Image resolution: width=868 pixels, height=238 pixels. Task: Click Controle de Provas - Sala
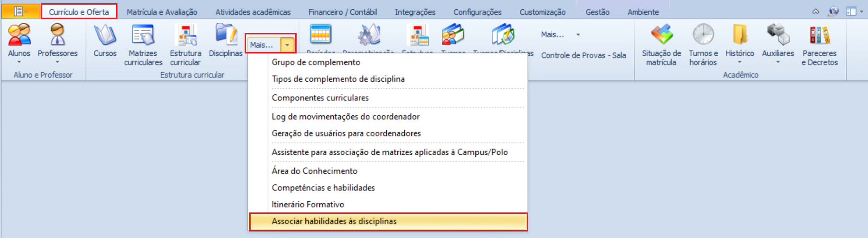583,55
